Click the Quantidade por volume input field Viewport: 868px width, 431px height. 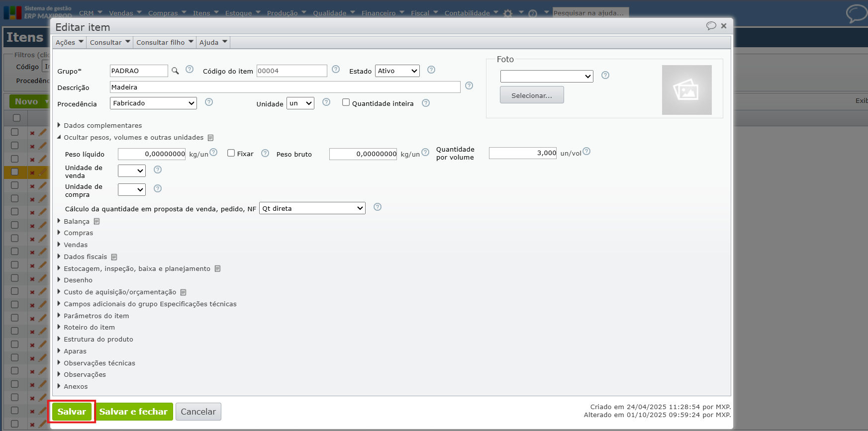pyautogui.click(x=523, y=153)
